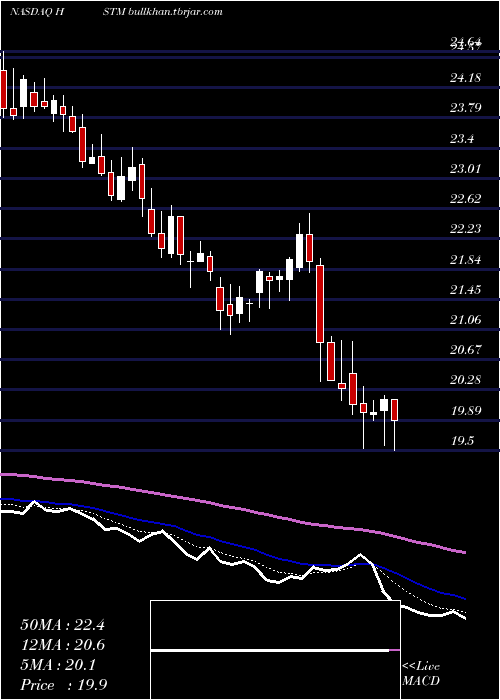
Task: Click the 23.79 price axis label
Action: point(465,108)
